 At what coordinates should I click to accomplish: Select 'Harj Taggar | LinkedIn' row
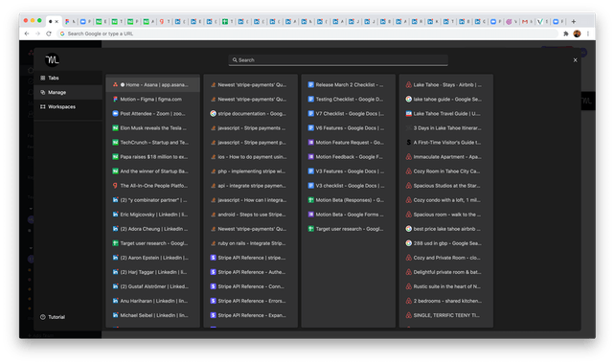tap(152, 272)
